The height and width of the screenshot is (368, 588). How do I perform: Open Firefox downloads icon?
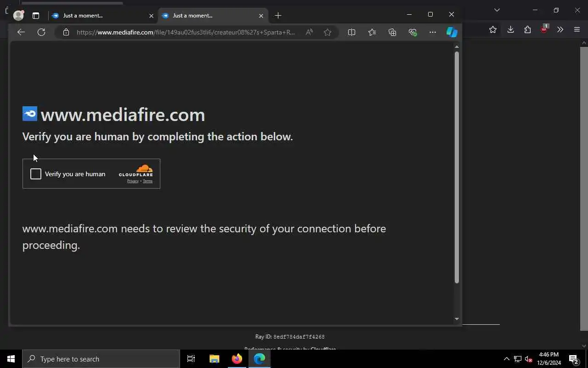(510, 29)
